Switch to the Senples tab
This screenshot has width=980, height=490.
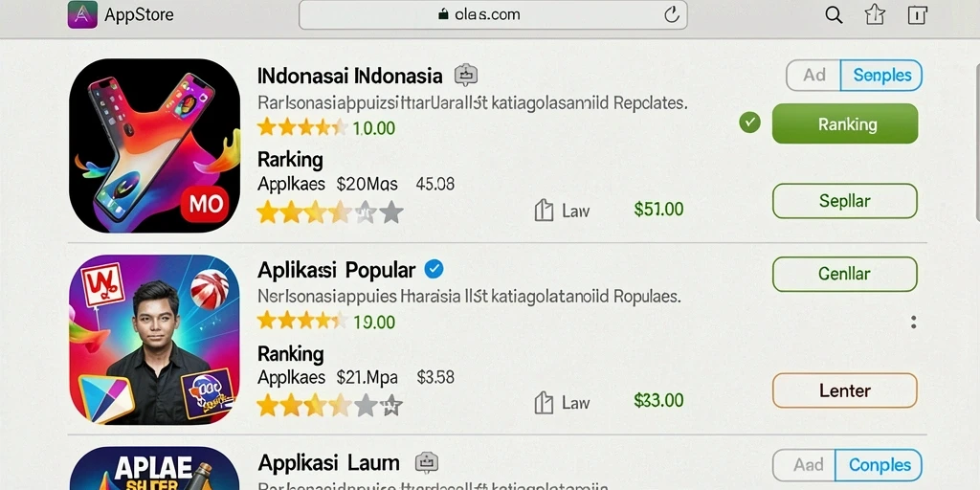click(881, 76)
